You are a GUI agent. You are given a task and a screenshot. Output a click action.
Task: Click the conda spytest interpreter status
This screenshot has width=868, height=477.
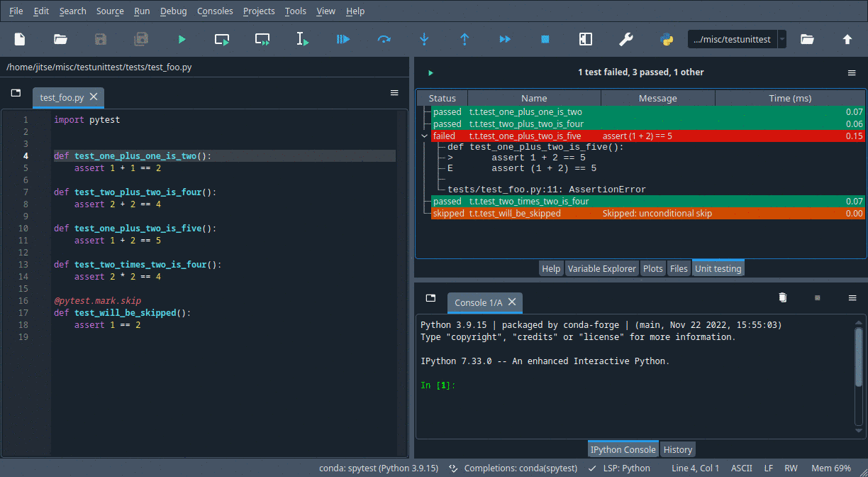(378, 468)
